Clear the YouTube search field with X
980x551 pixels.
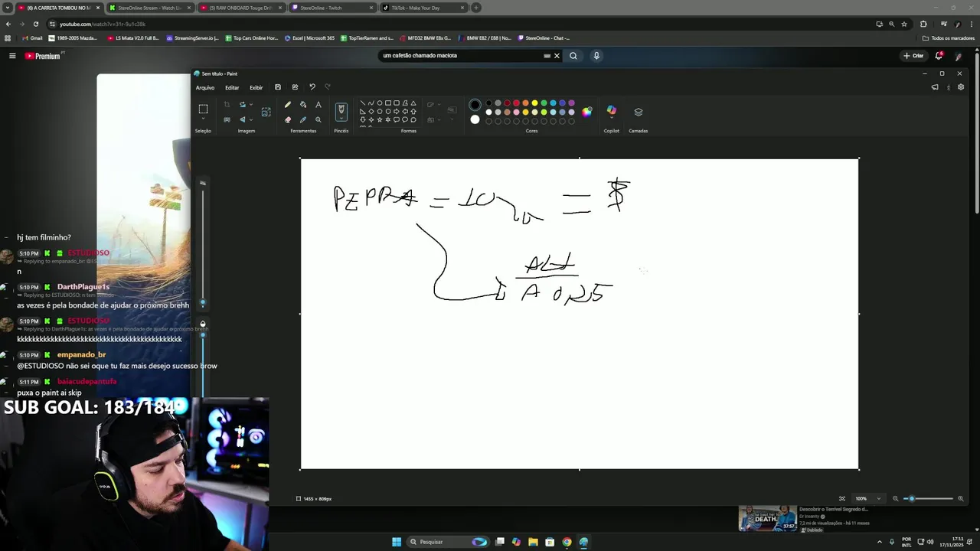(x=557, y=56)
